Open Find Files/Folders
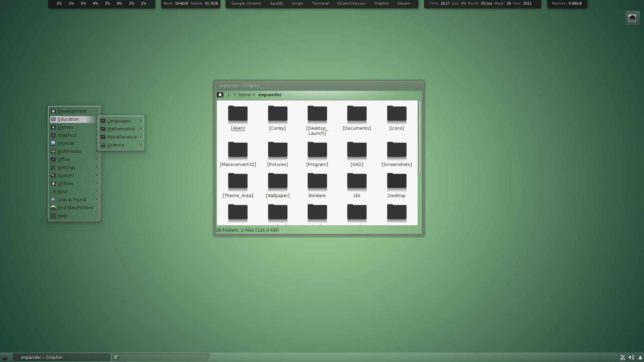Image resolution: width=644 pixels, height=362 pixels. (74, 208)
